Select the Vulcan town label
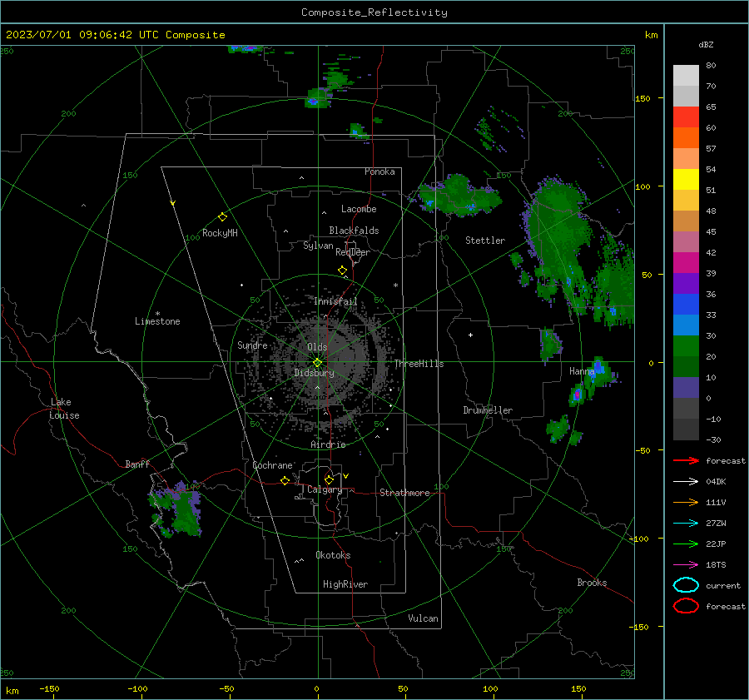This screenshot has height=700, width=749. click(x=424, y=618)
